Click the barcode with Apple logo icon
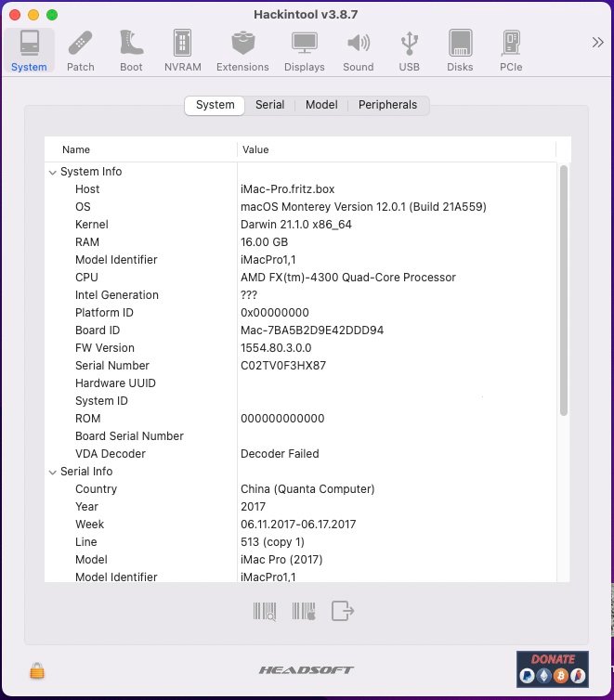This screenshot has width=614, height=700. 304,611
